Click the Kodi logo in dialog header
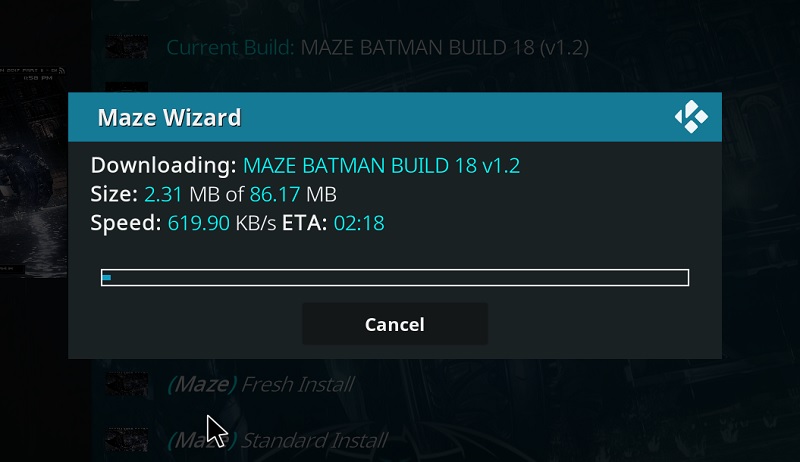 point(691,117)
